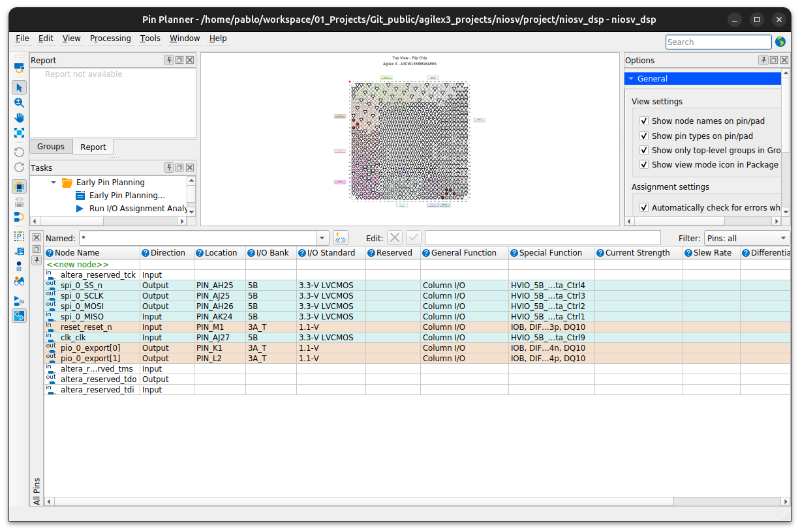Click PIN_AJ27 location cell
Screen dimensions: 800x532
coord(220,338)
